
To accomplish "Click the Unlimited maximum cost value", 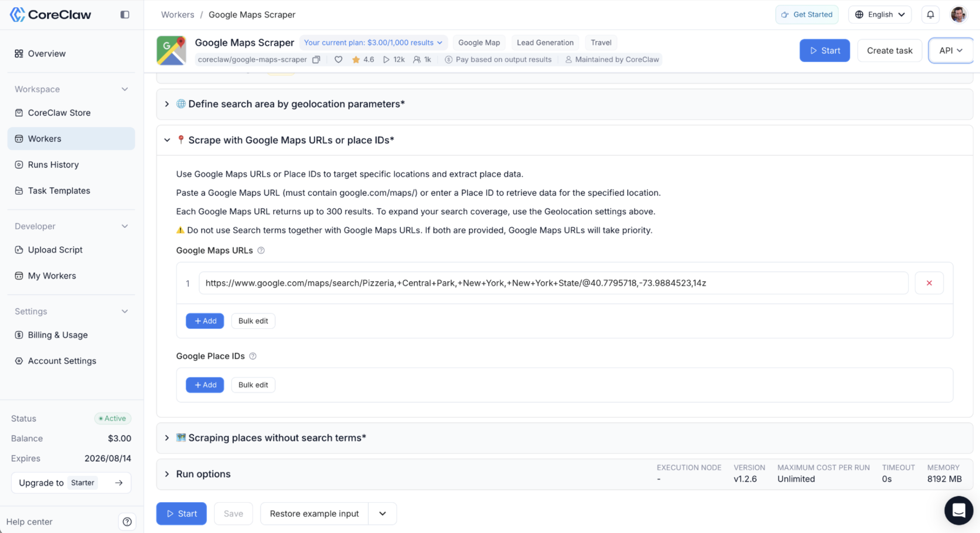I will (796, 479).
